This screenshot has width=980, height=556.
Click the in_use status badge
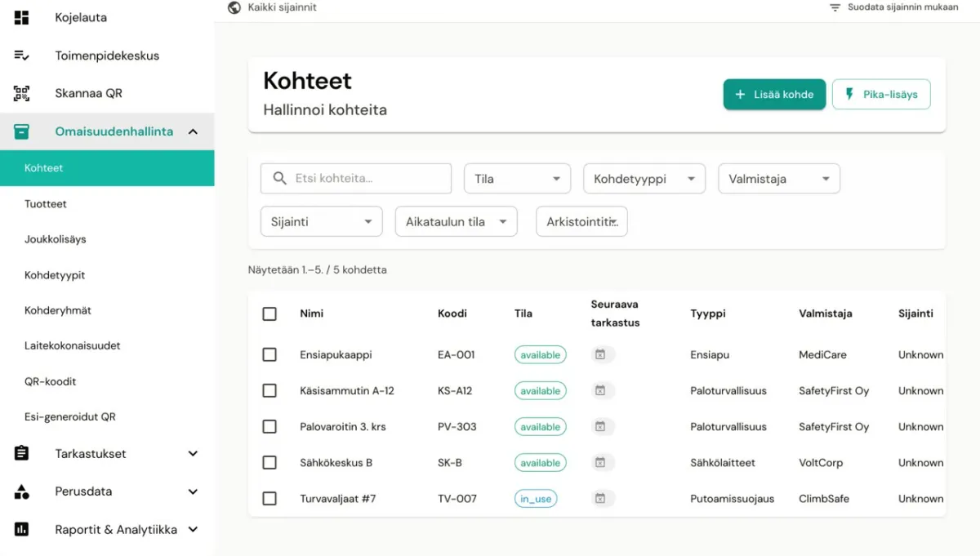point(536,499)
